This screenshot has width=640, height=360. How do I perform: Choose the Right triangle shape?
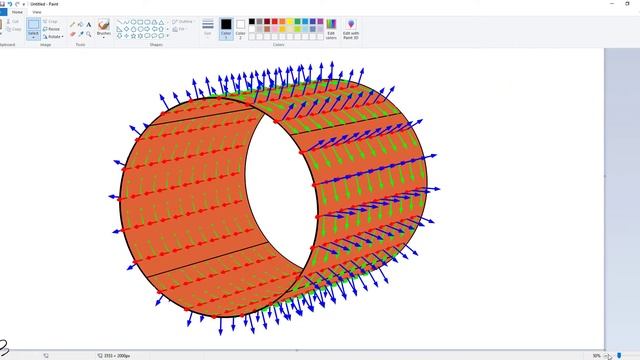click(119, 29)
